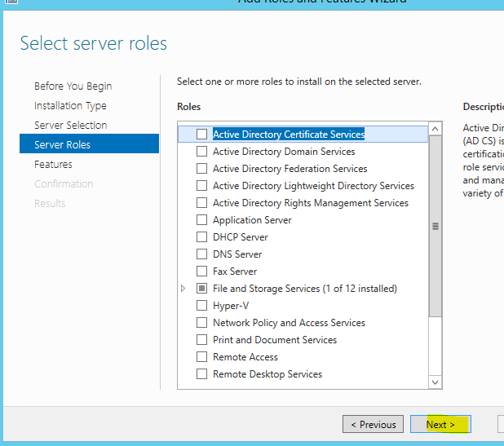Click 'Fax Server' role label
This screenshot has height=446, width=504.
235,272
